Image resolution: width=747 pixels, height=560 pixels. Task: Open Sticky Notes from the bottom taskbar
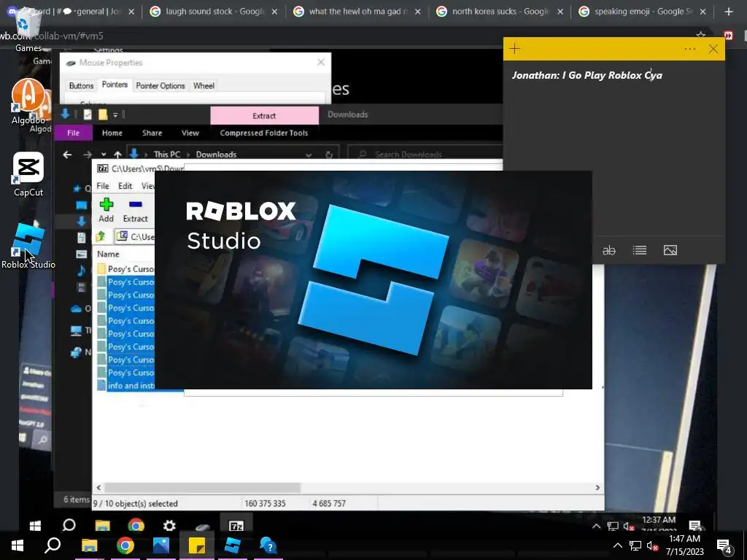click(197, 545)
